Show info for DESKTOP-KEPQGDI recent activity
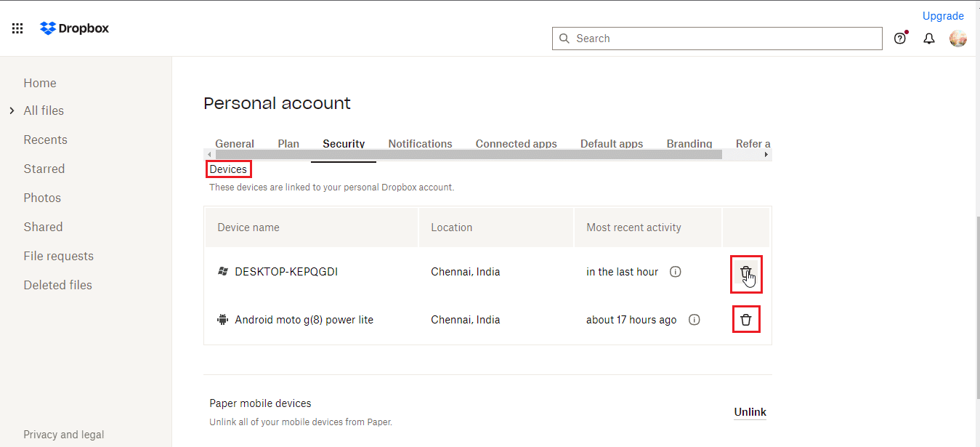 point(675,272)
